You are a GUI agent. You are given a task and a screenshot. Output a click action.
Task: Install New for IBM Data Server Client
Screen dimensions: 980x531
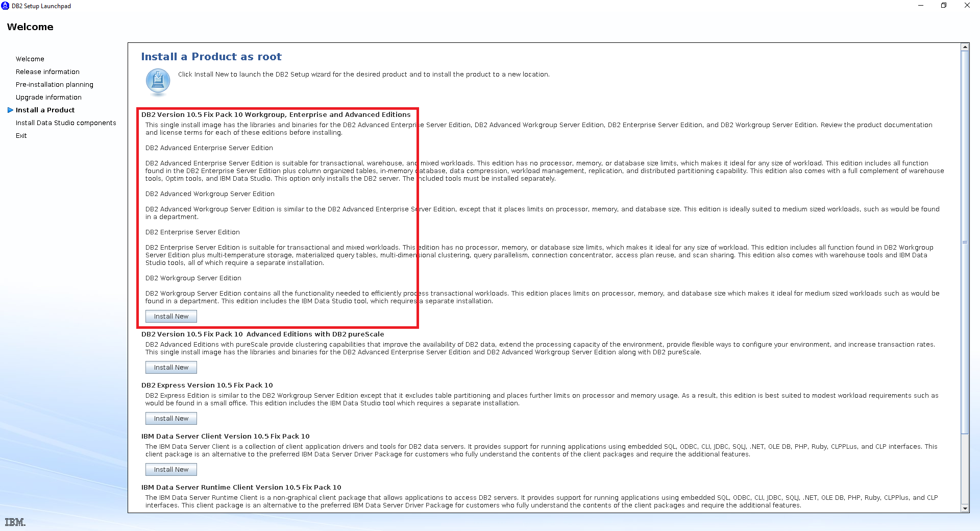[171, 470]
